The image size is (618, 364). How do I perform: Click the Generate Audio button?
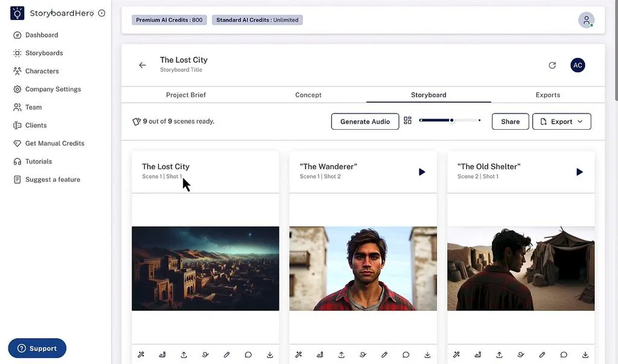coord(365,121)
